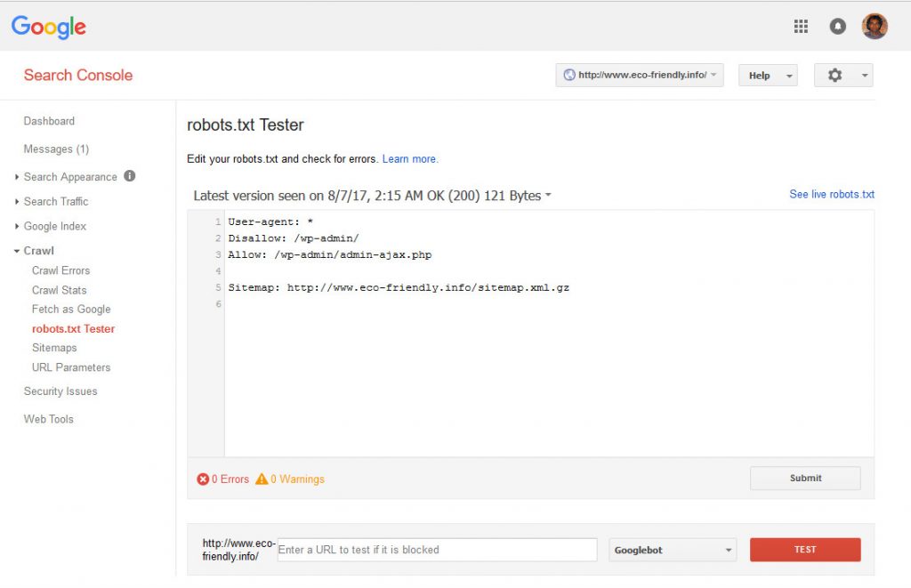Screen dimensions: 911x588
Task: Collapse the Crawl section
Action: coord(17,251)
